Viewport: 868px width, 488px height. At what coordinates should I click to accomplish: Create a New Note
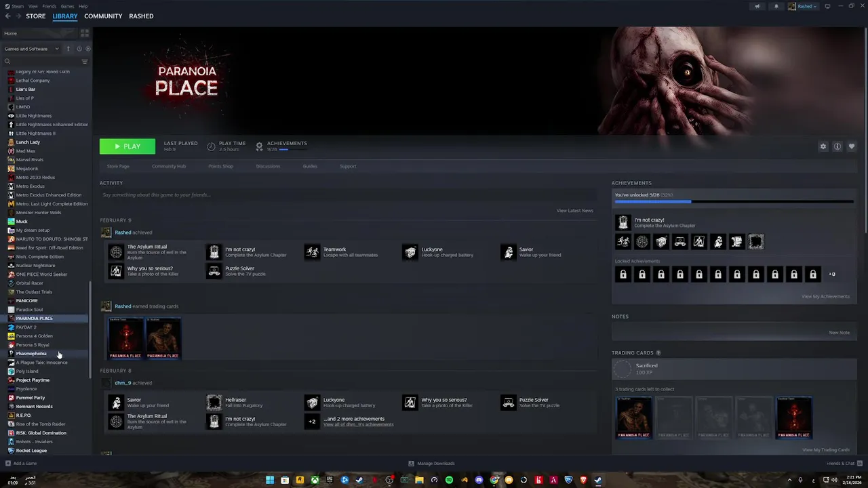pos(840,333)
